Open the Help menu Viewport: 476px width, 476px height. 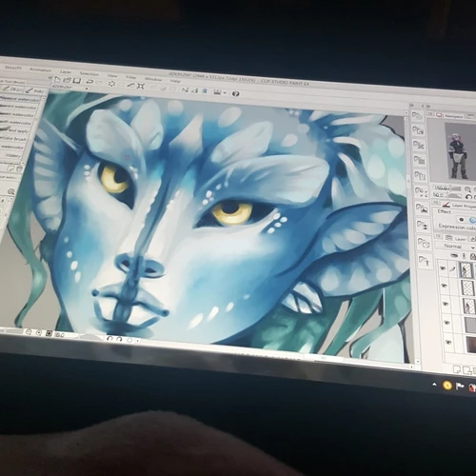point(175,81)
